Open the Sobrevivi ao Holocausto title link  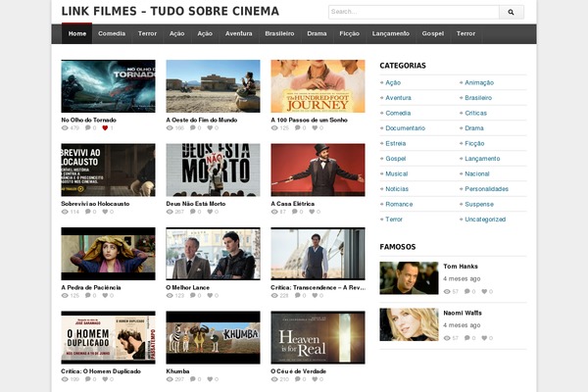[95, 204]
